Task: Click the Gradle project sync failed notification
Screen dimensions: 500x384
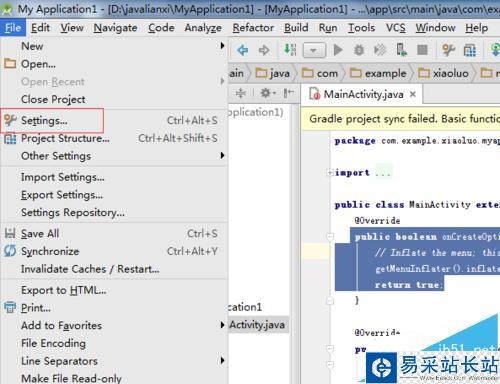Action: pyautogui.click(x=400, y=119)
